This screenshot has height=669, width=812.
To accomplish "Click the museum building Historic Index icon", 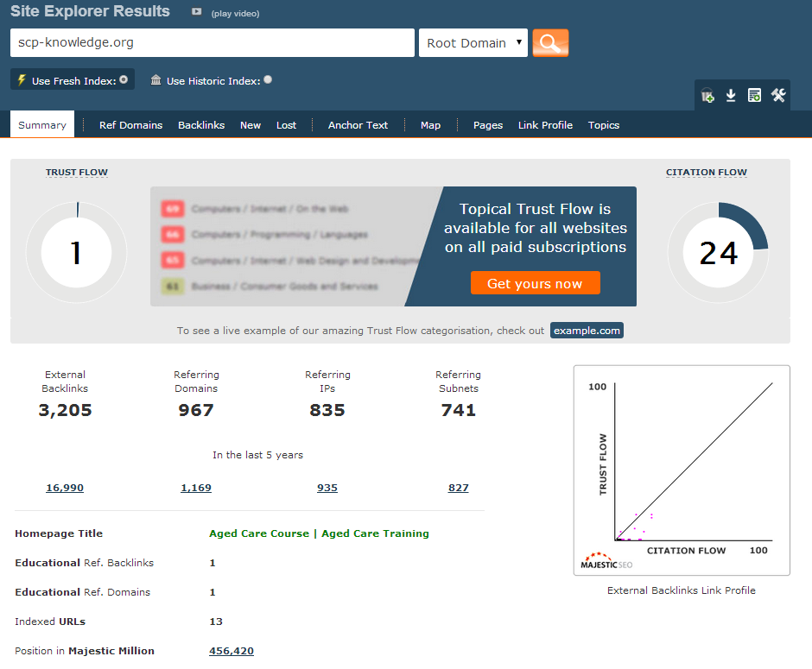I will click(155, 79).
